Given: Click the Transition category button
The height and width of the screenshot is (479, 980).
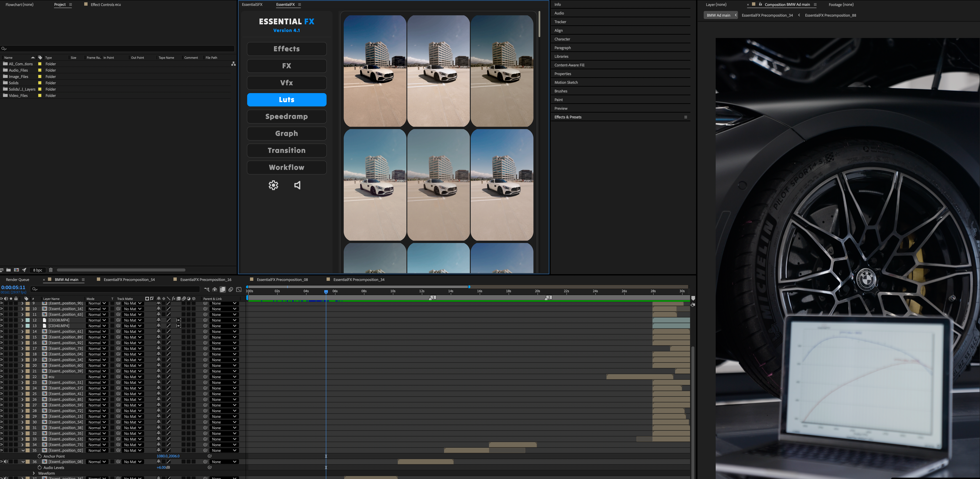Looking at the screenshot, I should pyautogui.click(x=286, y=150).
